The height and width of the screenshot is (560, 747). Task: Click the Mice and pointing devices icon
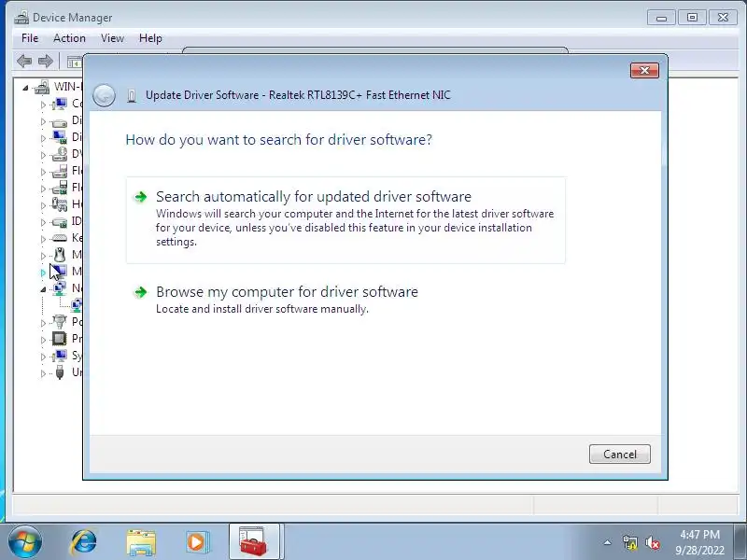pyautogui.click(x=60, y=255)
